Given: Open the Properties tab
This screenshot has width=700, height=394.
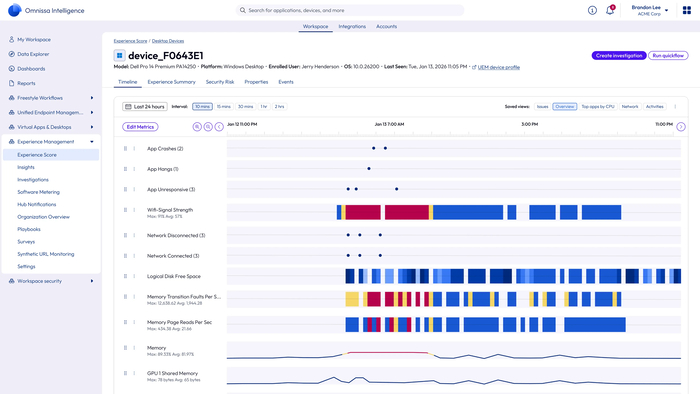Looking at the screenshot, I should (x=256, y=82).
